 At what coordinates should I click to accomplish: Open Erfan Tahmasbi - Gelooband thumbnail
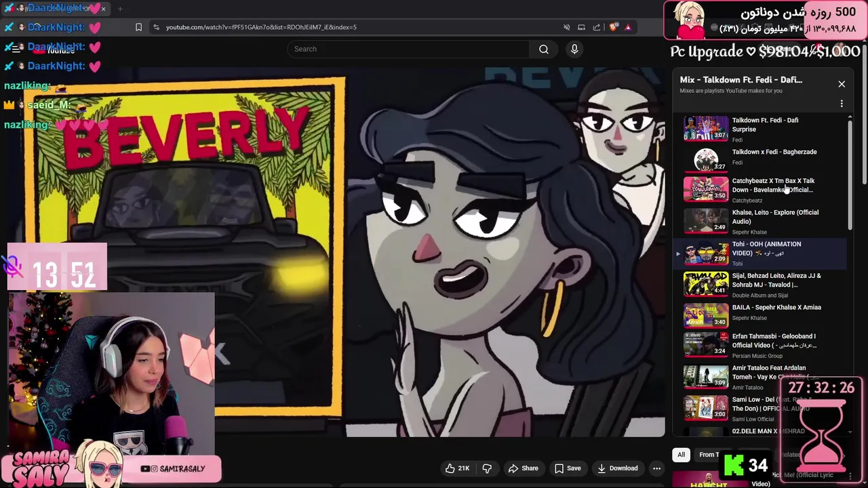click(705, 344)
